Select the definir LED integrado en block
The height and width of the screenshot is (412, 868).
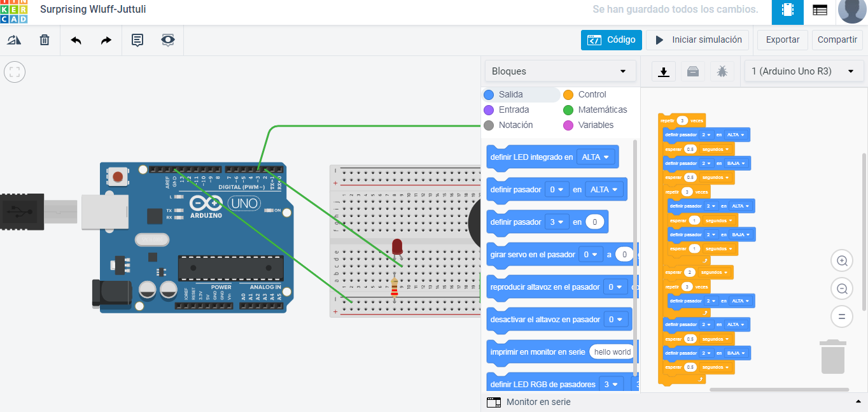click(x=531, y=157)
